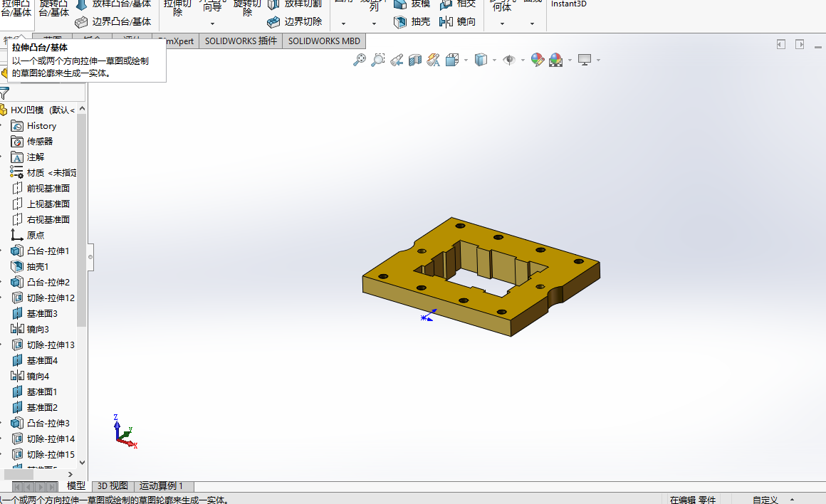Select 基准面3 plane in the tree
826x504 pixels.
point(34,314)
